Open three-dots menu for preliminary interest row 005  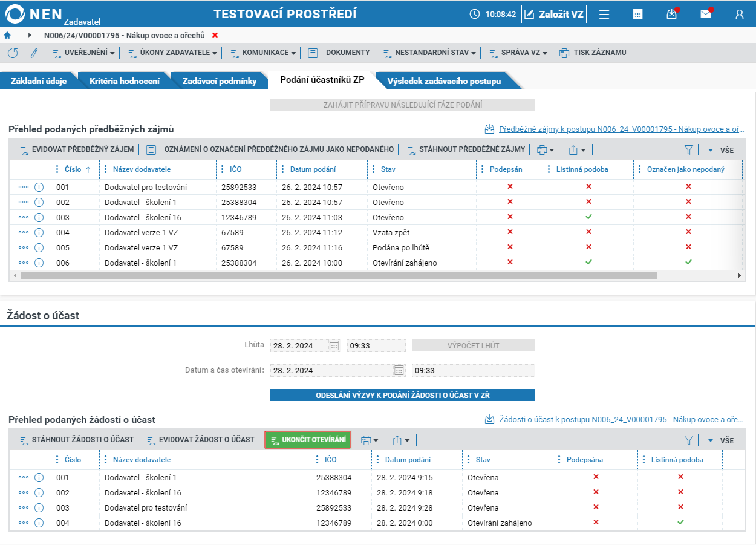tap(24, 247)
